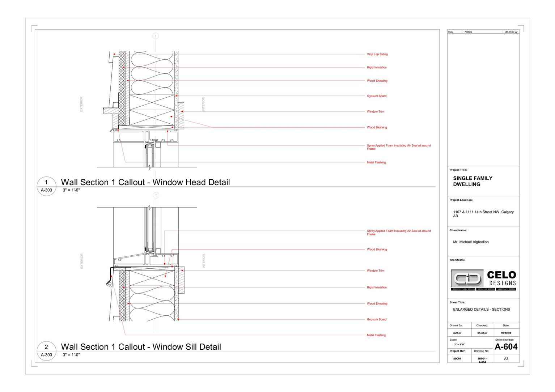Click "Rigid Insulation" label in Window Head Detail
This screenshot has width=555, height=392.
click(x=377, y=67)
